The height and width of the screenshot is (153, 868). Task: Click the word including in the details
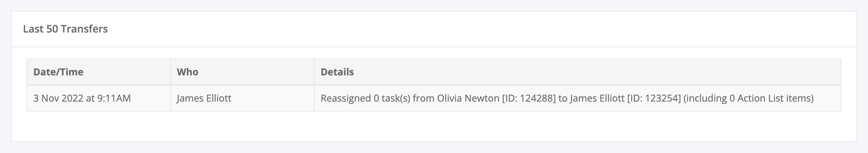(706, 98)
